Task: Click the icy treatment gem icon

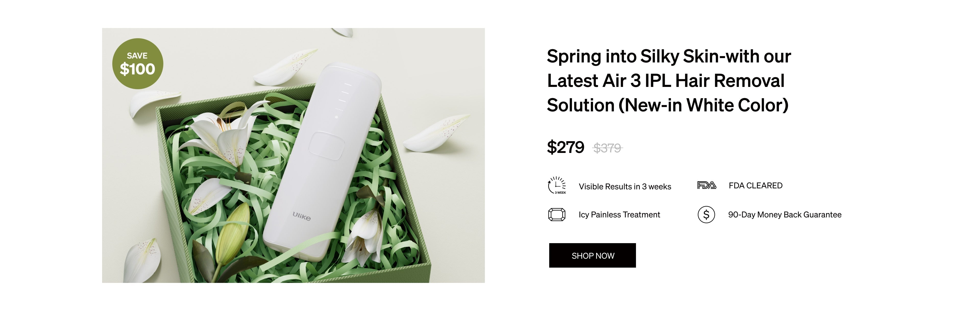Action: click(557, 215)
